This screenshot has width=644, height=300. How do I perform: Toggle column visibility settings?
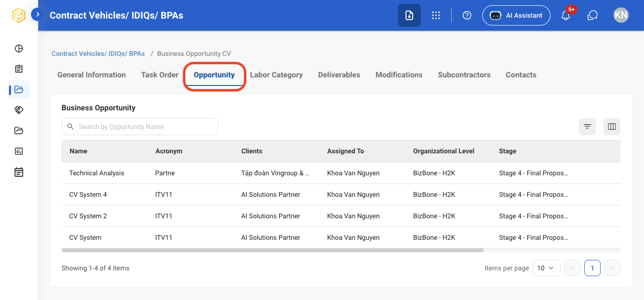pos(612,127)
